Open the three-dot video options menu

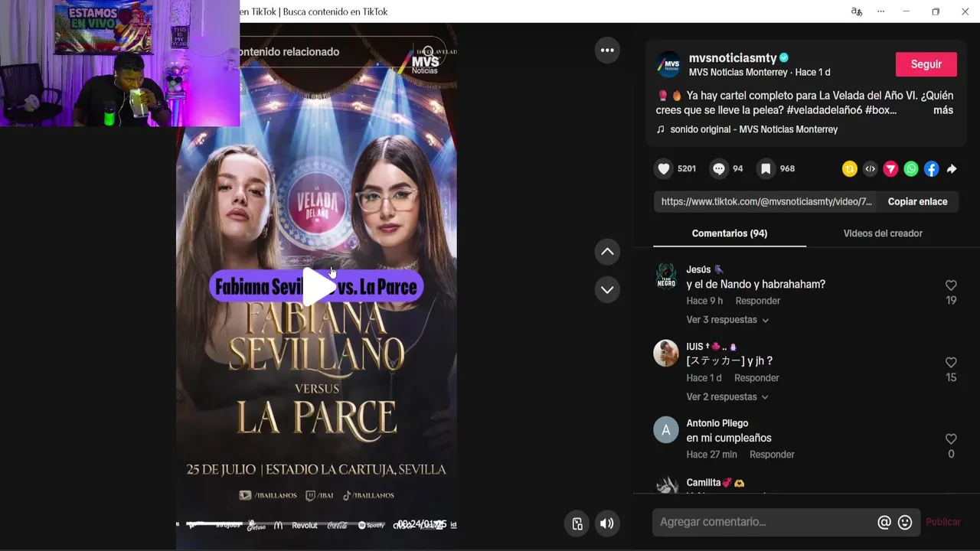click(x=607, y=51)
